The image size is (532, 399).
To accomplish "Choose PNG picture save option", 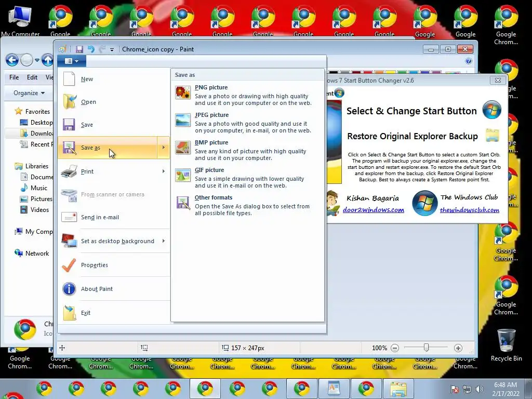I will click(247, 95).
